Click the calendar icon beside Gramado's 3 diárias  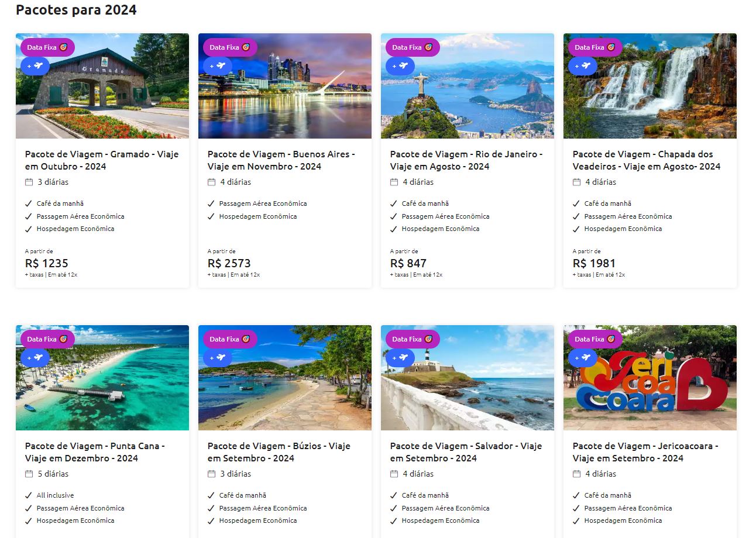(29, 182)
